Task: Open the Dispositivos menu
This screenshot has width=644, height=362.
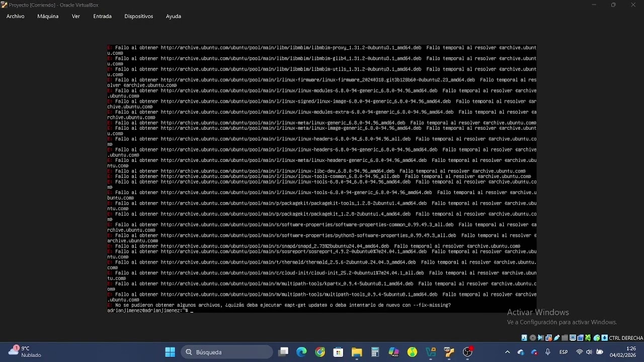Action: [x=139, y=16]
